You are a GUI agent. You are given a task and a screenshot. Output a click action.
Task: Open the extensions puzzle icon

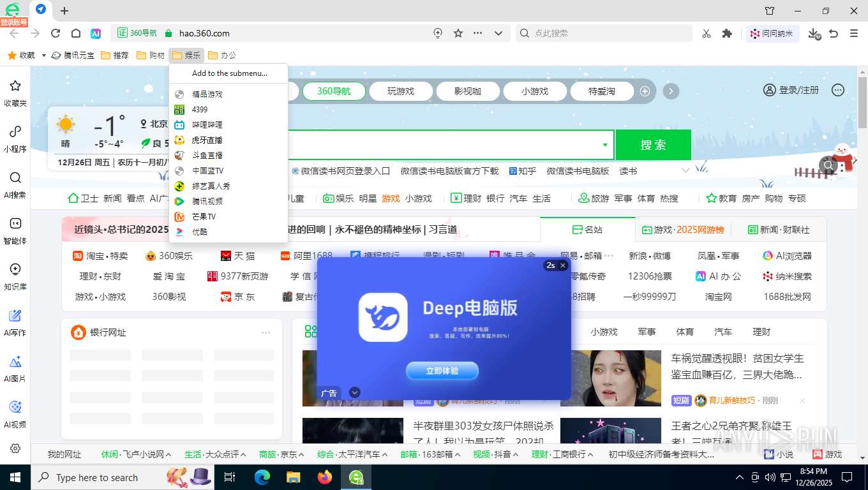727,33
